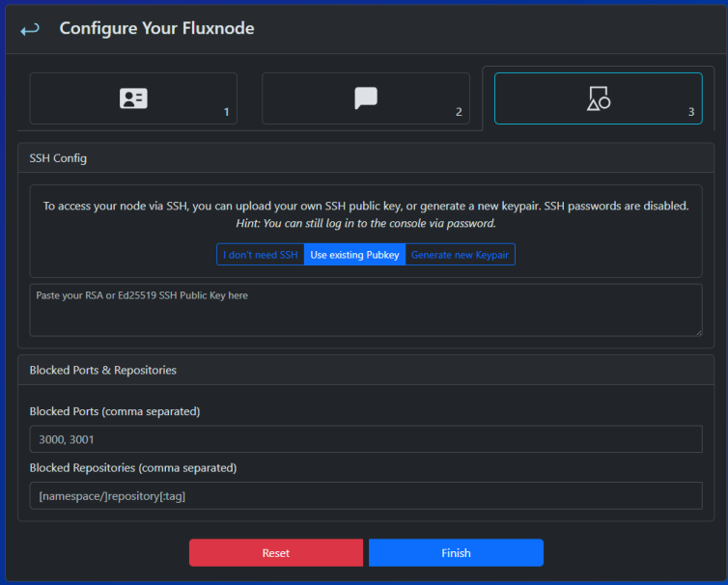Select "I don't need SSH" option
Image resolution: width=728 pixels, height=585 pixels.
[261, 255]
